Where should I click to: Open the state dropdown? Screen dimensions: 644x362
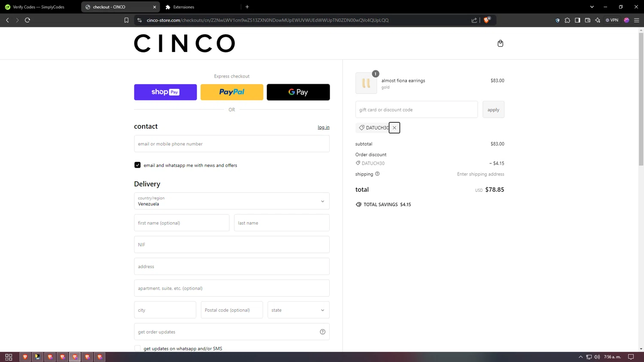298,310
